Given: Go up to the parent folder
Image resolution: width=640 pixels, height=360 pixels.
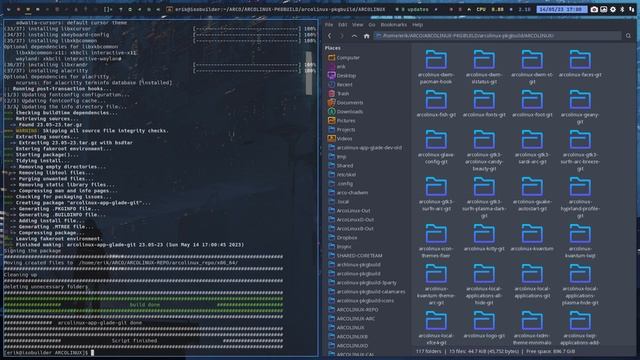Looking at the screenshot, I should pyautogui.click(x=354, y=36).
